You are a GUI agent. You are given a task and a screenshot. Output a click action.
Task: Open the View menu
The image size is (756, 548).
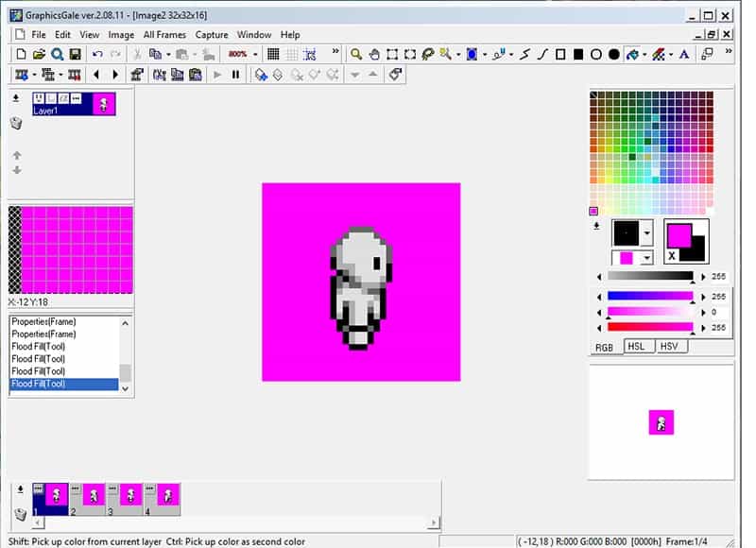click(90, 35)
